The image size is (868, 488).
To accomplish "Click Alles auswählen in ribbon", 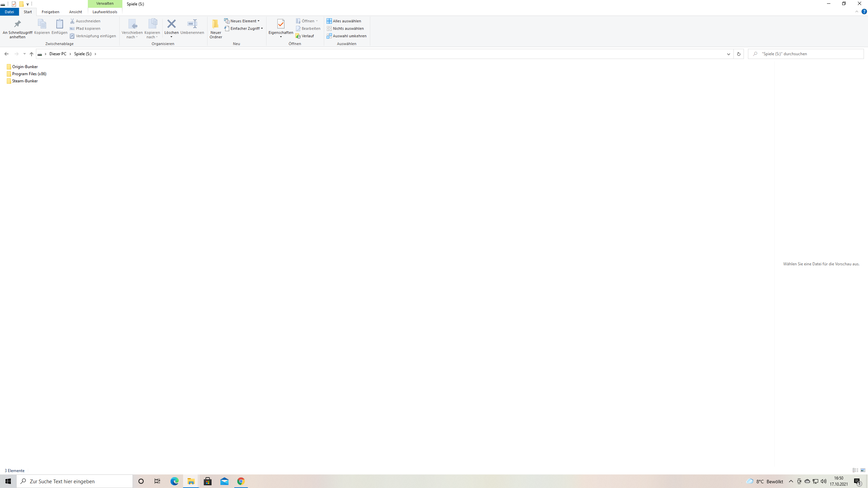I will [344, 21].
